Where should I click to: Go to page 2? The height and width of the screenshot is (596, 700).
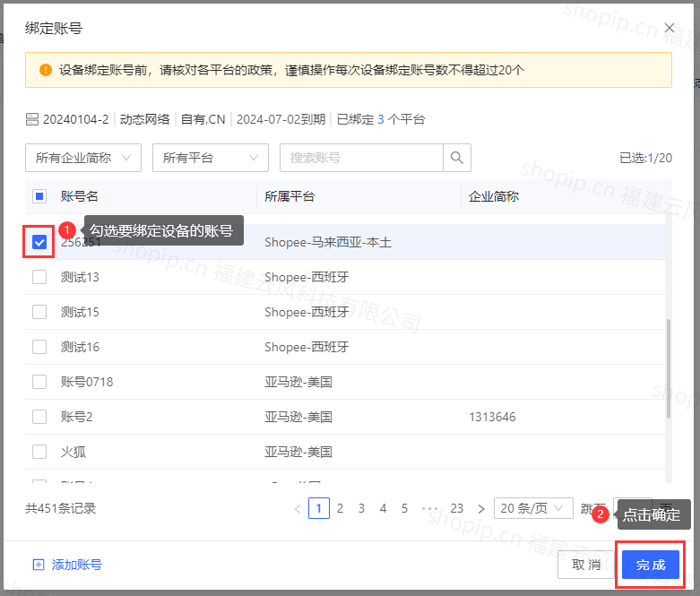tap(341, 508)
